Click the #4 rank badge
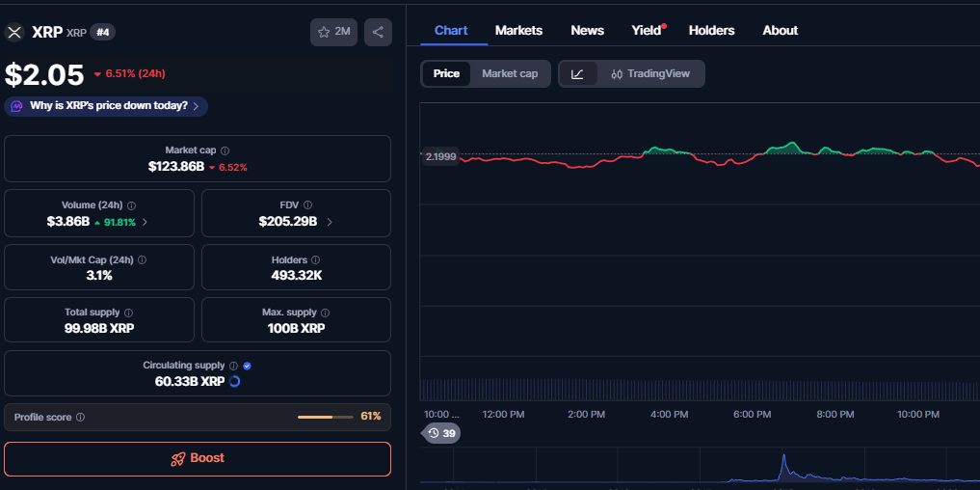The width and height of the screenshot is (980, 490). 102,32
